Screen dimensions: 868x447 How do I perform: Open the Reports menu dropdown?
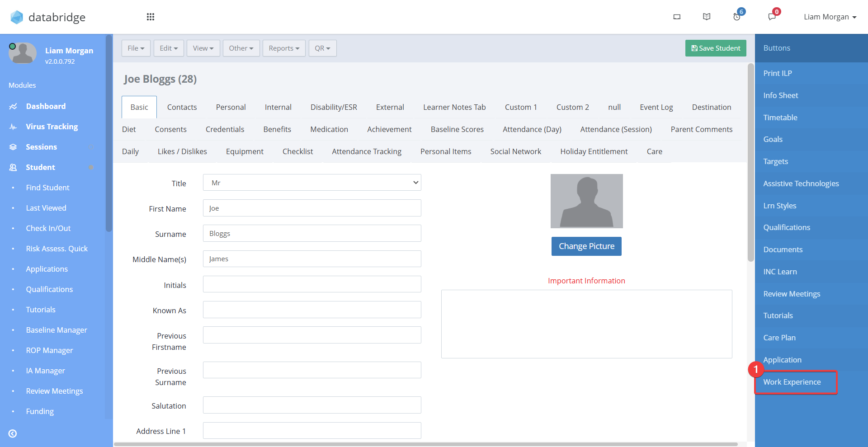pyautogui.click(x=284, y=48)
